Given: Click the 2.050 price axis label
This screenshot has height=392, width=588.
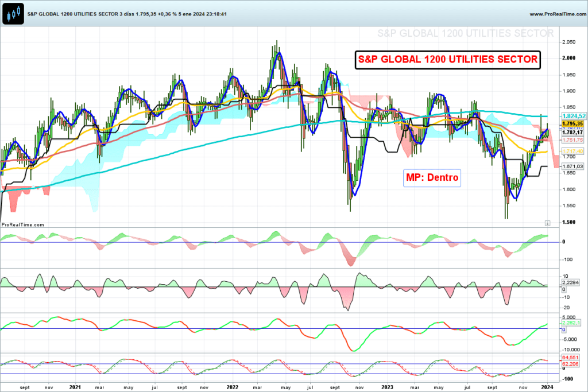Looking at the screenshot, I should [x=569, y=42].
